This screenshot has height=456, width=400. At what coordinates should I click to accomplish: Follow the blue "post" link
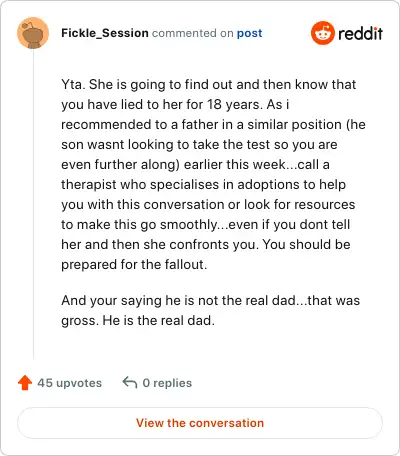click(x=249, y=33)
